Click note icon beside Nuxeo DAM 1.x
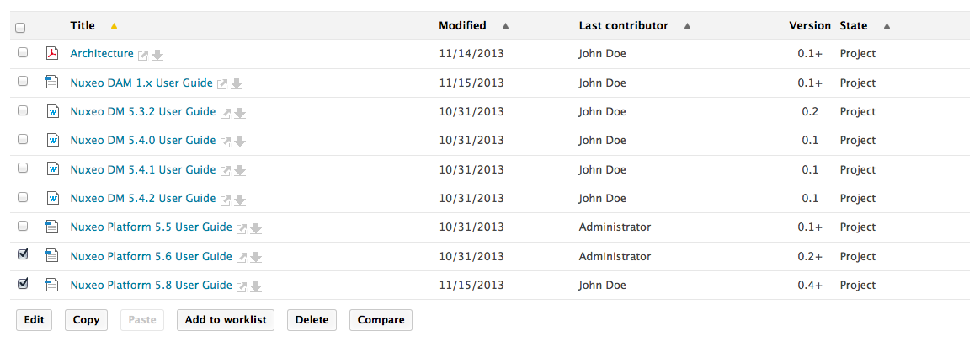 pyautogui.click(x=52, y=83)
